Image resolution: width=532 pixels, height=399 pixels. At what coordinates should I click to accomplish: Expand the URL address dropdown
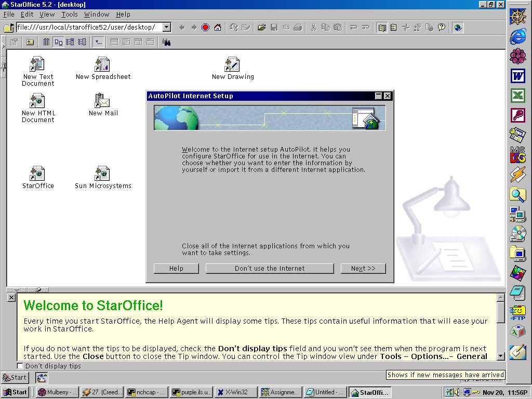point(167,27)
